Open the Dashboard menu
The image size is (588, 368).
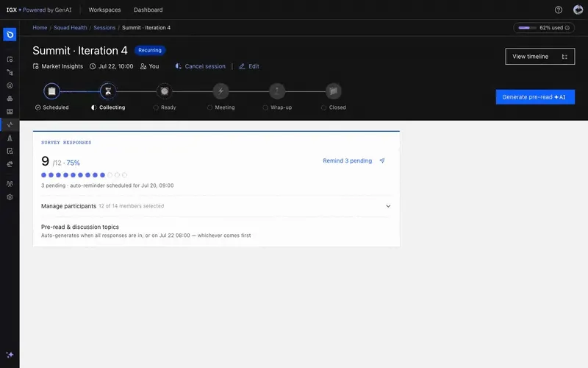pyautogui.click(x=148, y=10)
